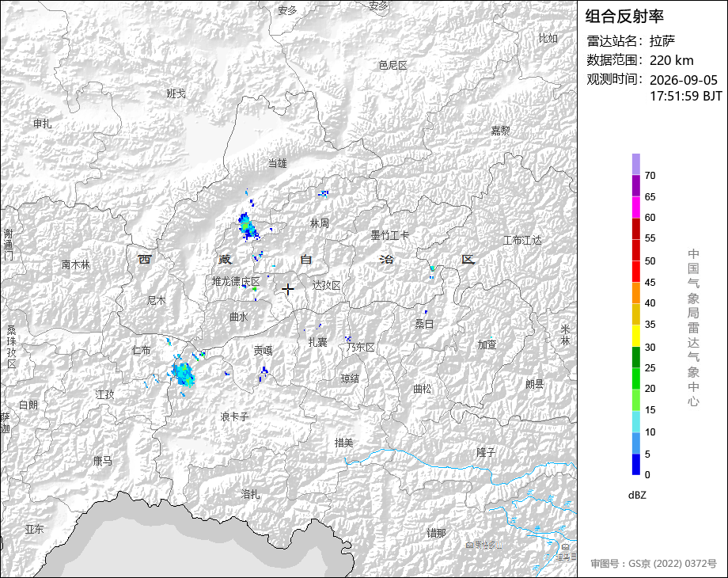The width and height of the screenshot is (728, 578).
Task: Click the 桑日 place label
Action: tap(424, 324)
